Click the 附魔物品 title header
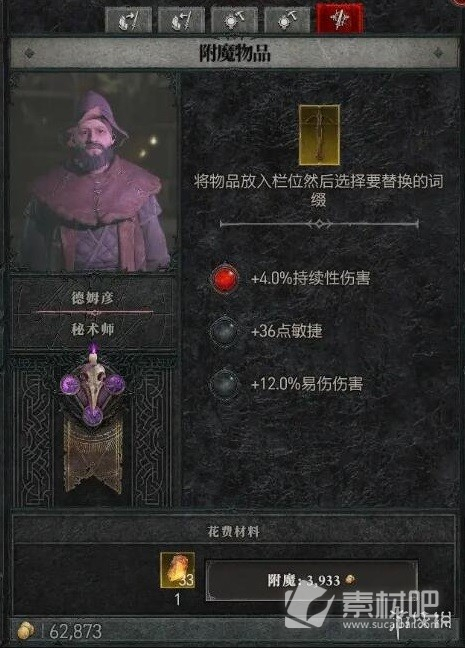Image resolution: width=465 pixels, height=648 pixels. pyautogui.click(x=234, y=53)
